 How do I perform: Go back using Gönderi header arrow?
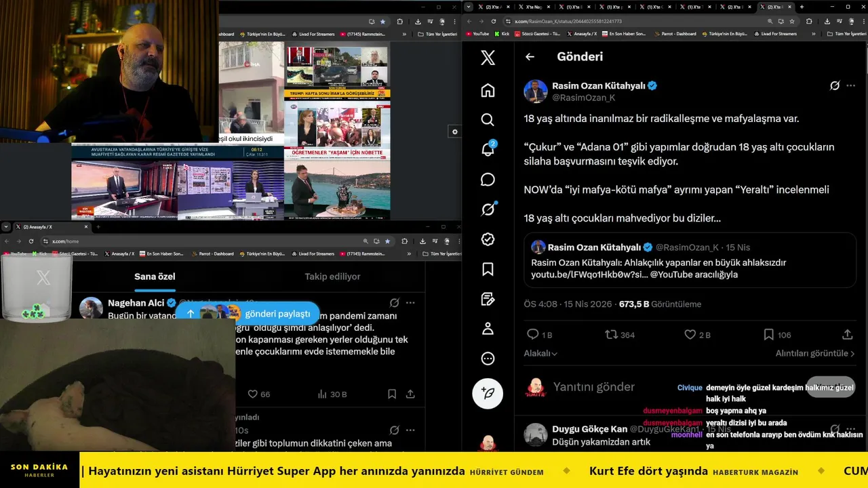530,57
